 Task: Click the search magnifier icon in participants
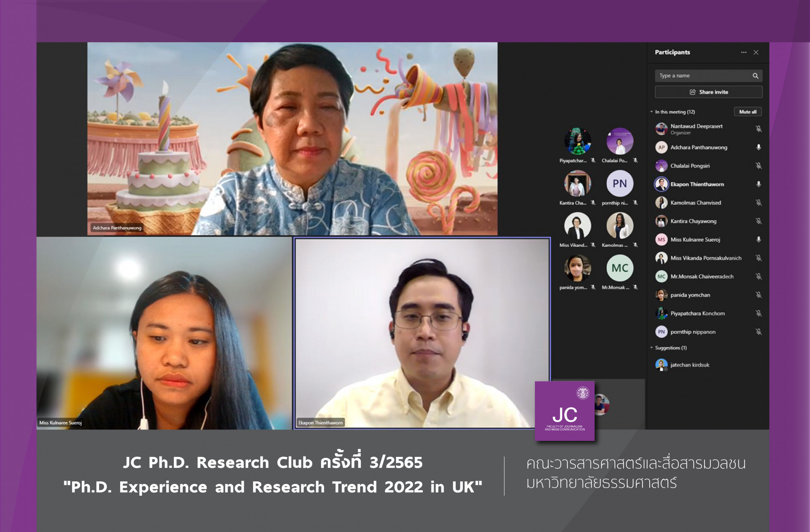pos(755,76)
